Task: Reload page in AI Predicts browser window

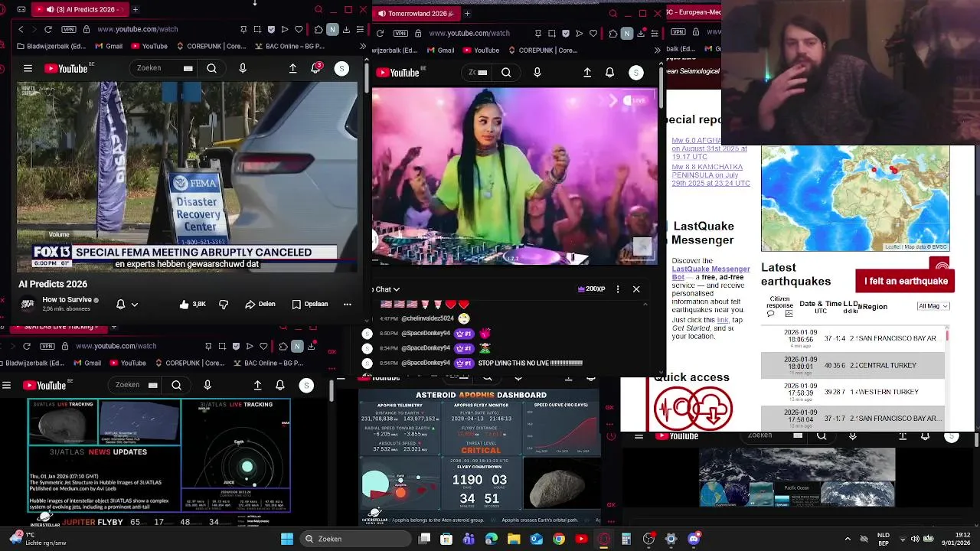Action: coord(48,29)
